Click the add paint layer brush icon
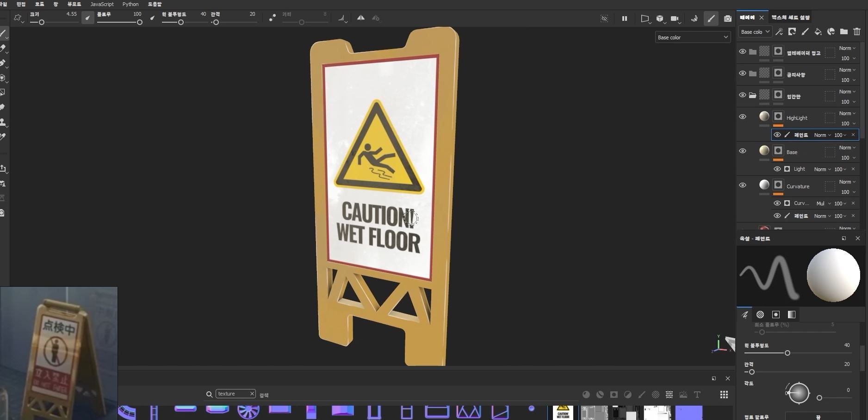Image resolution: width=868 pixels, height=420 pixels. 805,31
